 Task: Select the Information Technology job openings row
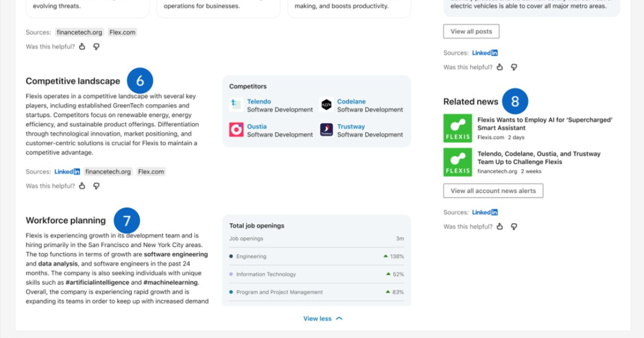click(316, 274)
